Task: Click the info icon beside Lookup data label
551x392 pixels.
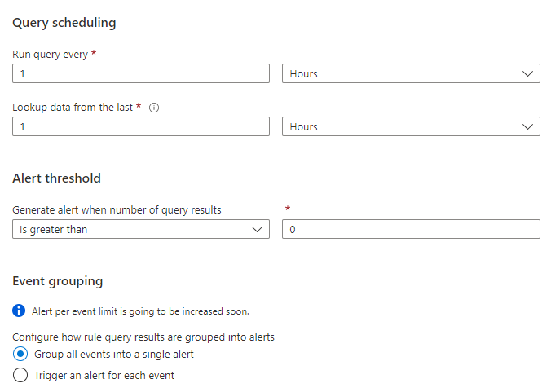Action: [154, 108]
